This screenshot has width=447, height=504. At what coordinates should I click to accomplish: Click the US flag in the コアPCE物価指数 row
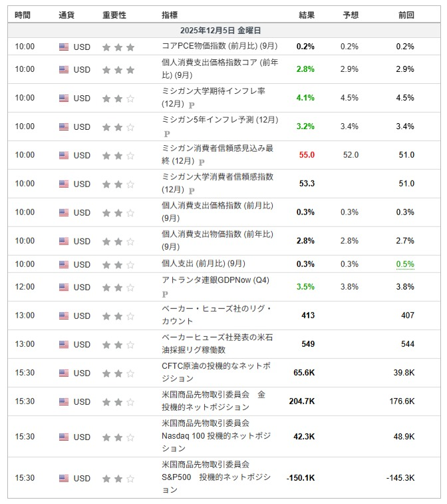tap(64, 47)
